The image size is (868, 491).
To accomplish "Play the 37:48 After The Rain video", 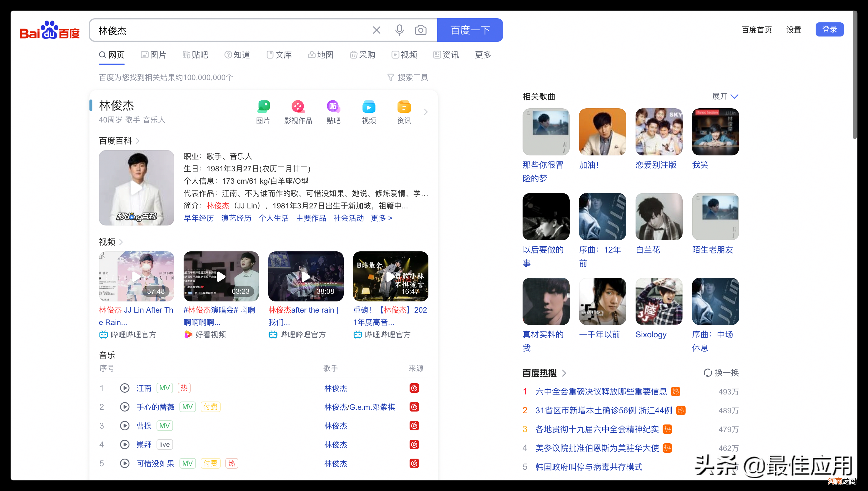I will click(136, 276).
